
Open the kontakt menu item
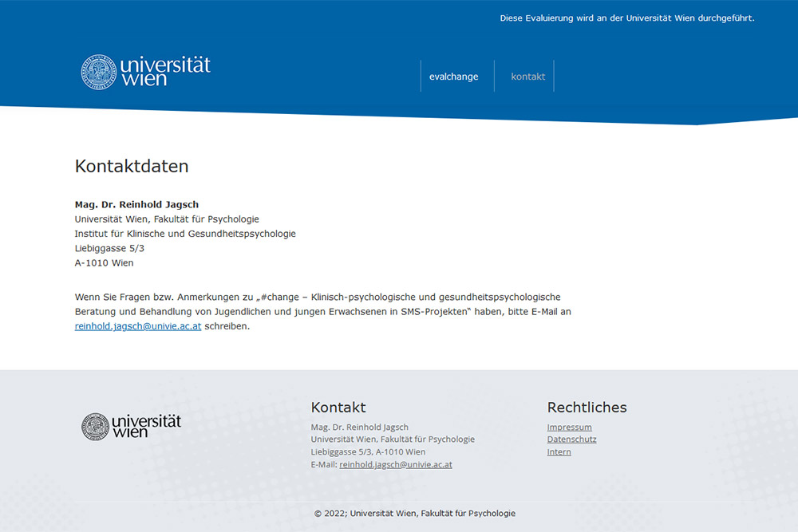[x=527, y=77]
